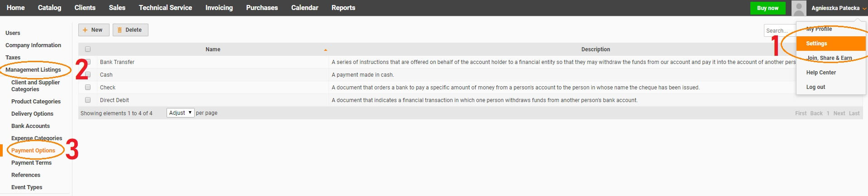The height and width of the screenshot is (196, 868).
Task: Check the Direct Debit row checkbox
Action: pyautogui.click(x=88, y=100)
